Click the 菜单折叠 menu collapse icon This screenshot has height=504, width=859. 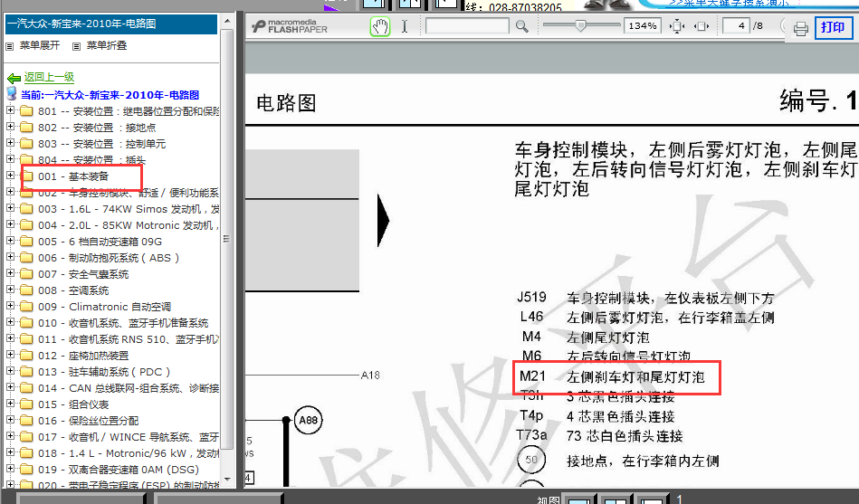77,46
